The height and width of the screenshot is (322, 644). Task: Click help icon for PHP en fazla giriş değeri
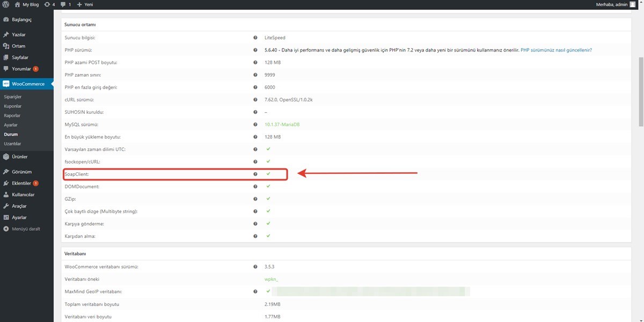pyautogui.click(x=255, y=87)
